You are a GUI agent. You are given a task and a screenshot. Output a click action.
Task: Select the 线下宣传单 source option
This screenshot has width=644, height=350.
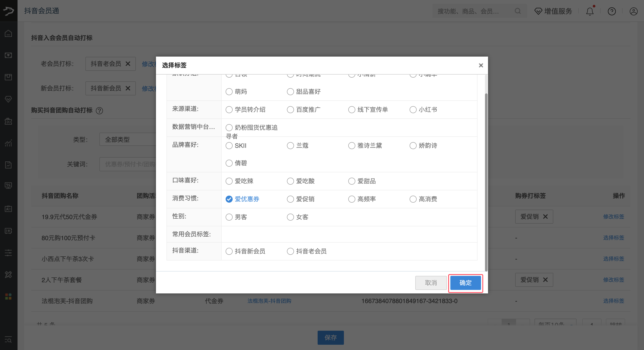coord(368,110)
